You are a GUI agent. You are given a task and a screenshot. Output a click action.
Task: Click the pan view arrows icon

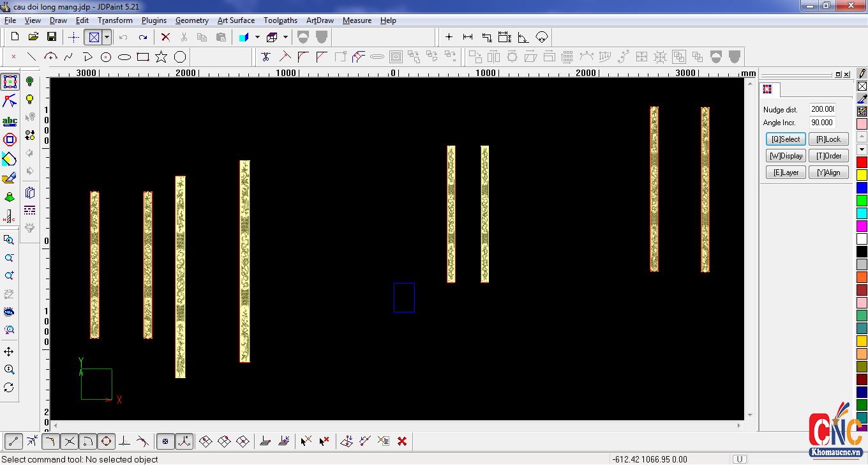(9, 352)
